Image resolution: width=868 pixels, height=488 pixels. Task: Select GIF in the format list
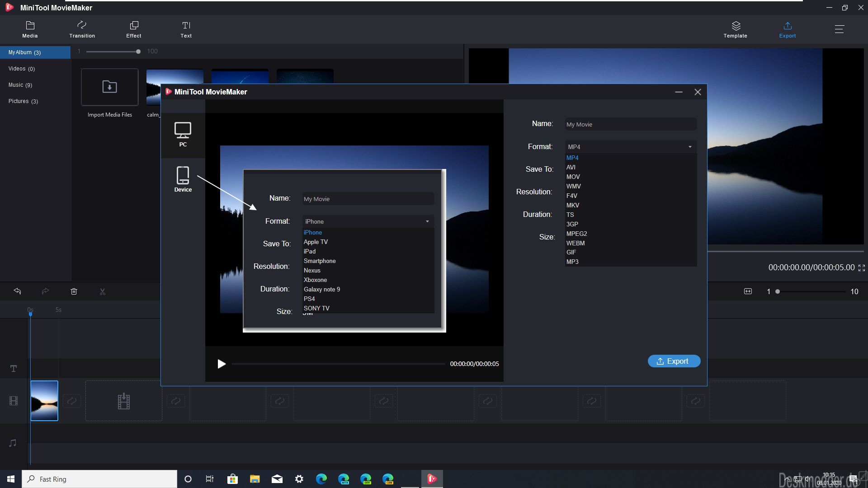pyautogui.click(x=631, y=252)
